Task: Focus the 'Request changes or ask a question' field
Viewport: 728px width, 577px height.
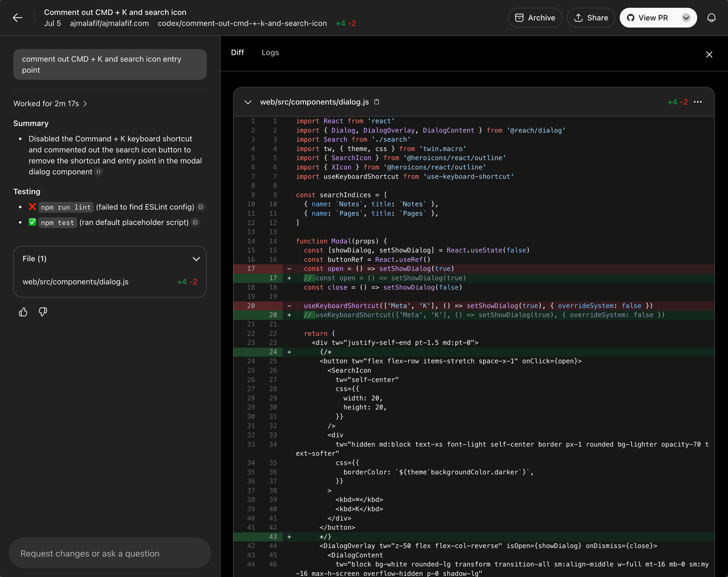Action: [x=110, y=553]
